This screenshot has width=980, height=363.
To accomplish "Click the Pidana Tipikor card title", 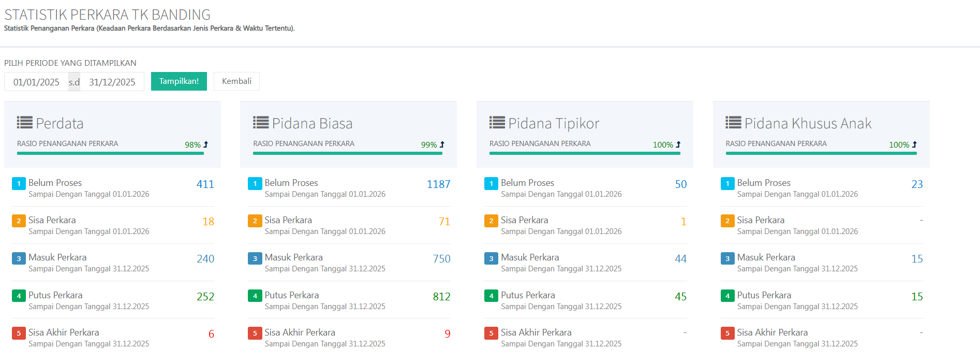I will point(554,123).
